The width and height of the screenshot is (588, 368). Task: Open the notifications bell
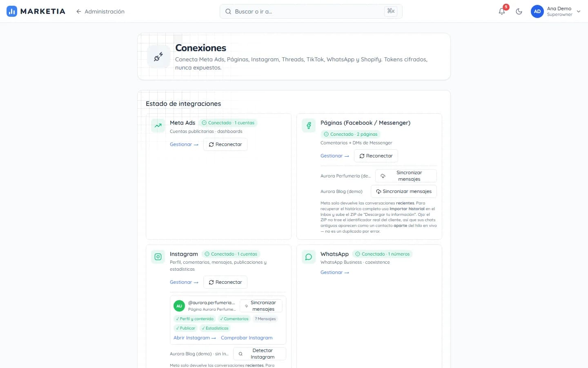(502, 11)
